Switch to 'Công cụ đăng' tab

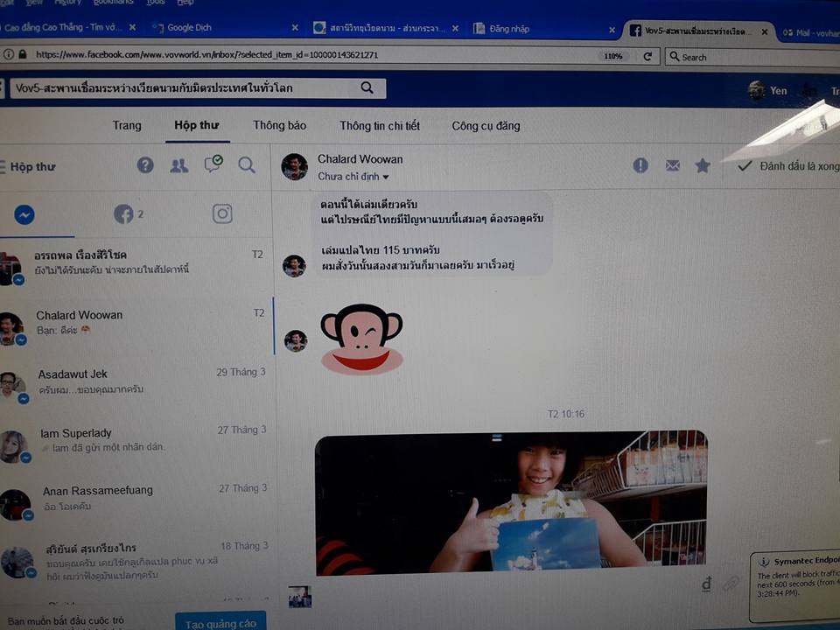pos(486,126)
